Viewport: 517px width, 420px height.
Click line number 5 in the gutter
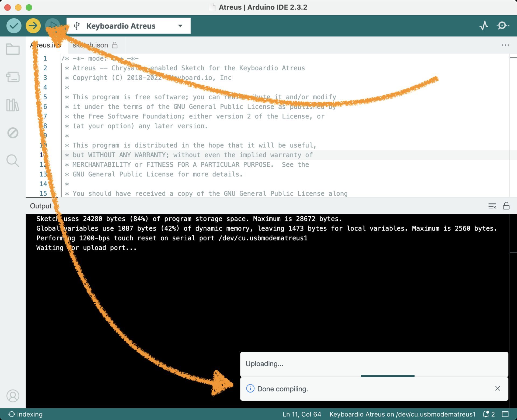tap(45, 97)
